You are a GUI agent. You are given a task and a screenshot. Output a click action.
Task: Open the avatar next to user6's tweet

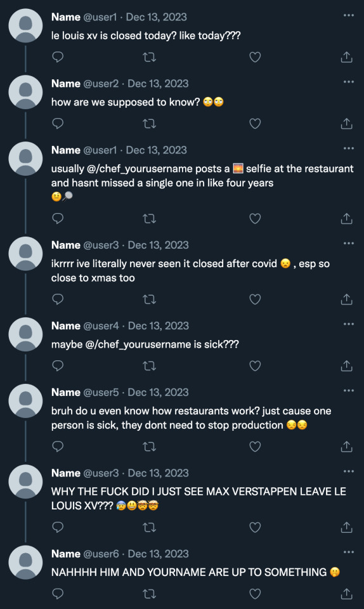tap(25, 563)
